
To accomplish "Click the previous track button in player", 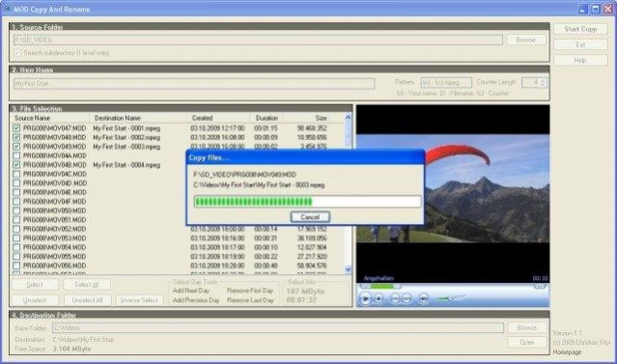I will (x=395, y=299).
